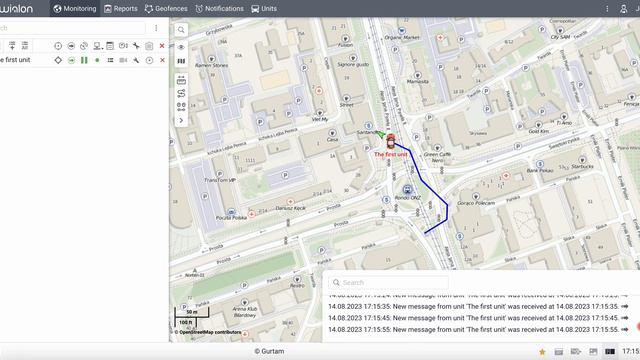
Task: Click the header messages list icon
Action: click(110, 46)
